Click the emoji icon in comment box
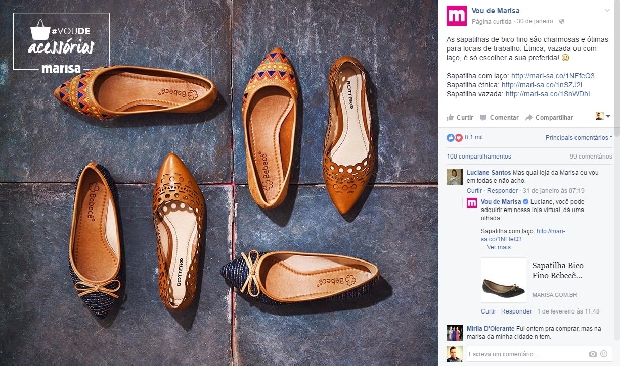Image resolution: width=620 pixels, height=366 pixels. point(603,354)
